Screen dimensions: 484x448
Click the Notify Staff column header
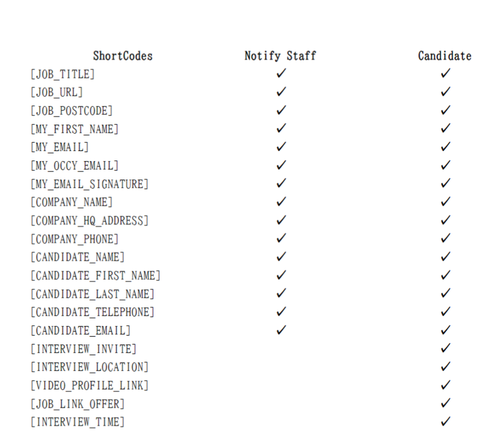coord(280,56)
